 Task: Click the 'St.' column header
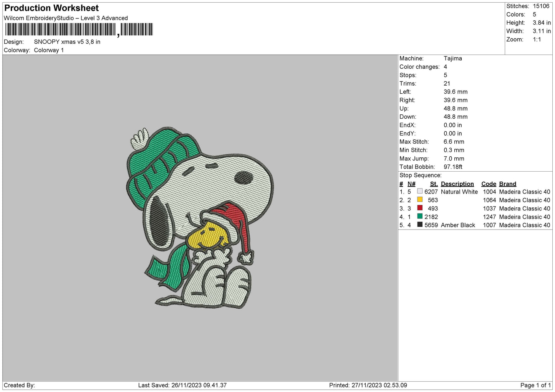coord(434,184)
